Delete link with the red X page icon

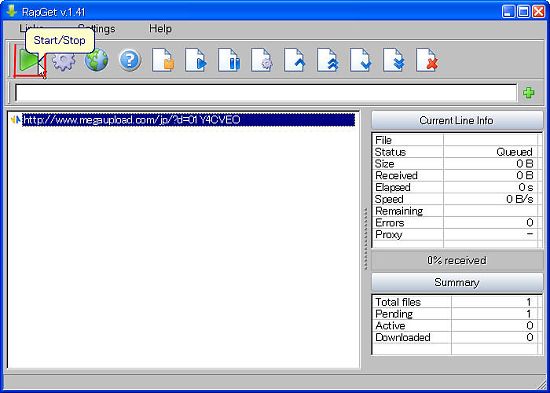(427, 60)
